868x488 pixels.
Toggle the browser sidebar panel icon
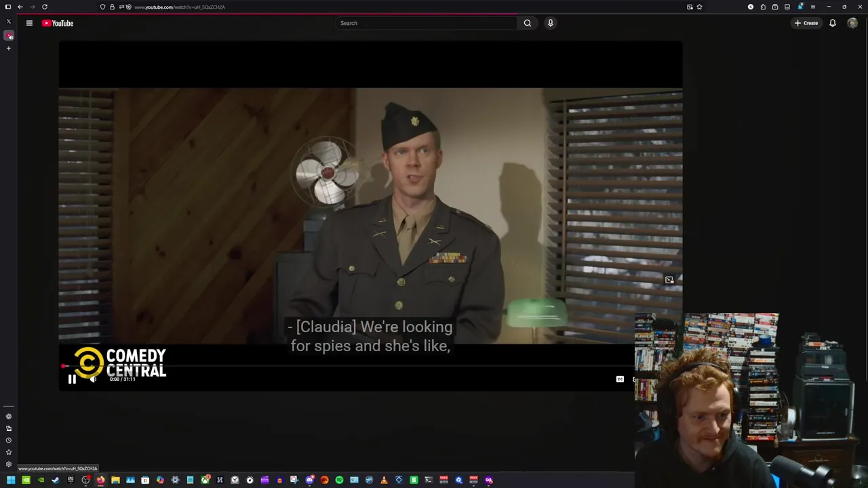coord(8,7)
